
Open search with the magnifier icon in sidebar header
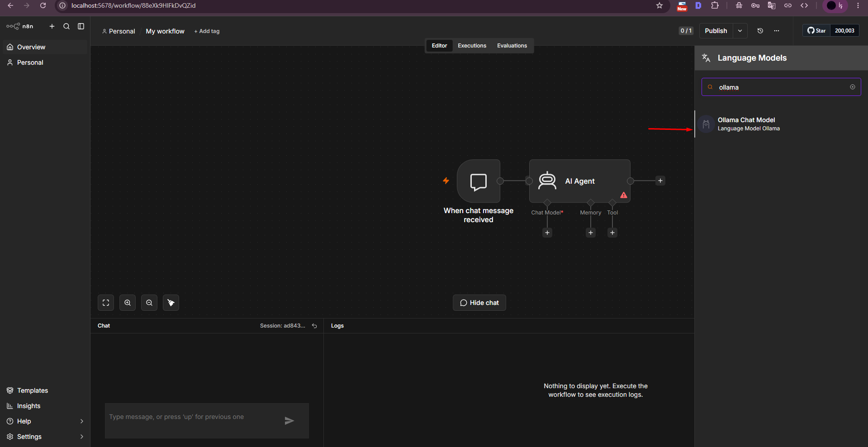point(66,26)
